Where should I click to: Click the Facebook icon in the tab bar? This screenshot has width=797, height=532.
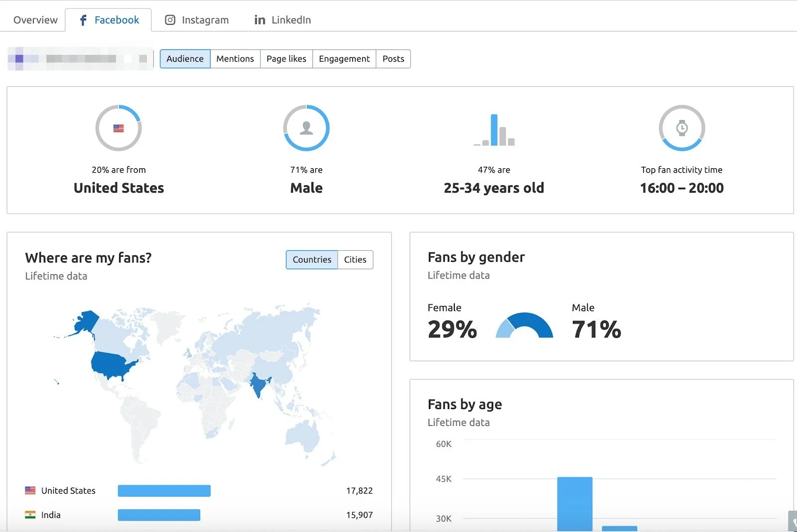click(x=83, y=20)
